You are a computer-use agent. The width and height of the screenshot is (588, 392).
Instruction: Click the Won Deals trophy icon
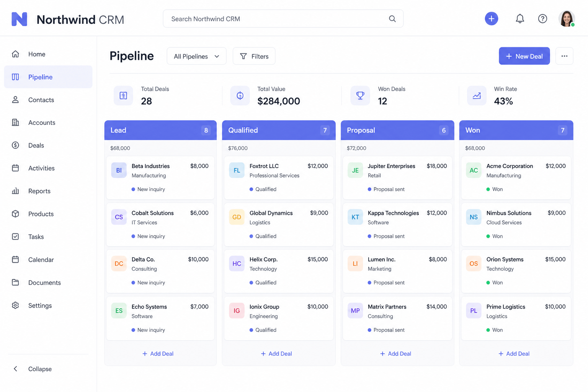click(x=360, y=96)
